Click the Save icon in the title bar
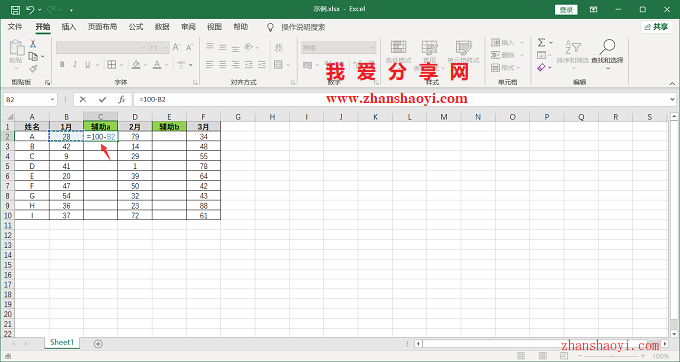This screenshot has width=680, height=362. (15, 10)
